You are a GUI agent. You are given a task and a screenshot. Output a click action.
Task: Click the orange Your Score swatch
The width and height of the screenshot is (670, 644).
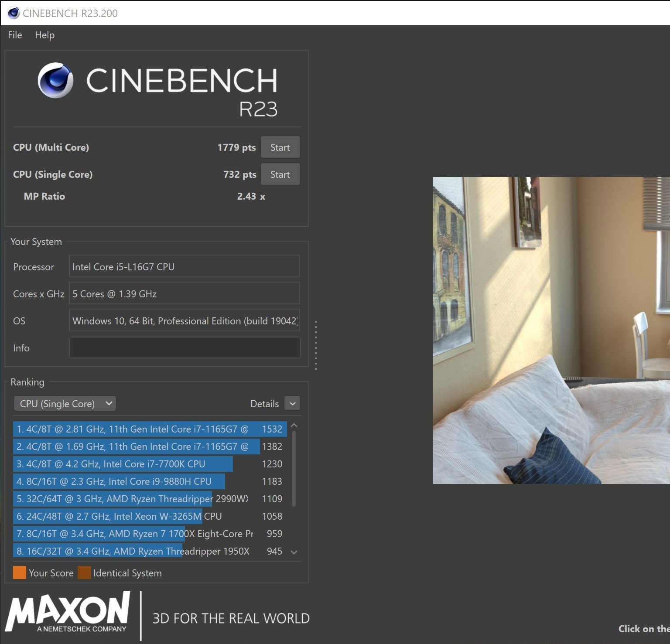click(x=20, y=572)
